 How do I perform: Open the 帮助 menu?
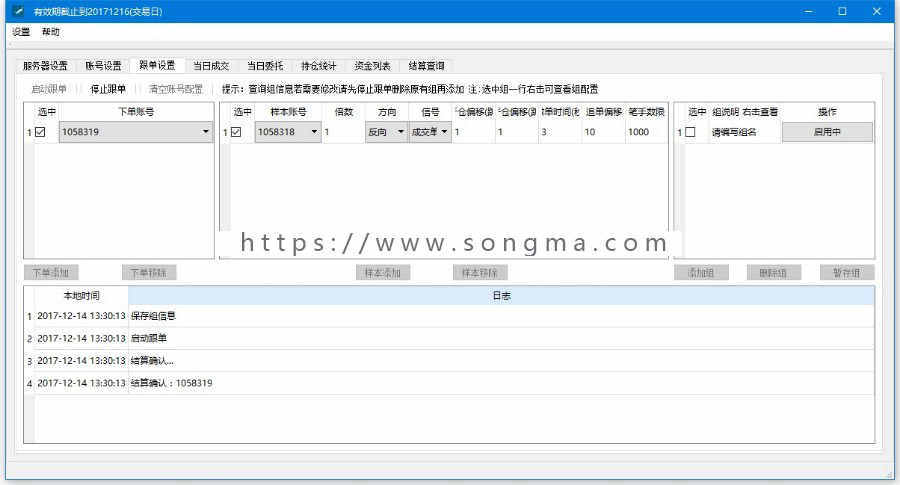[x=51, y=32]
